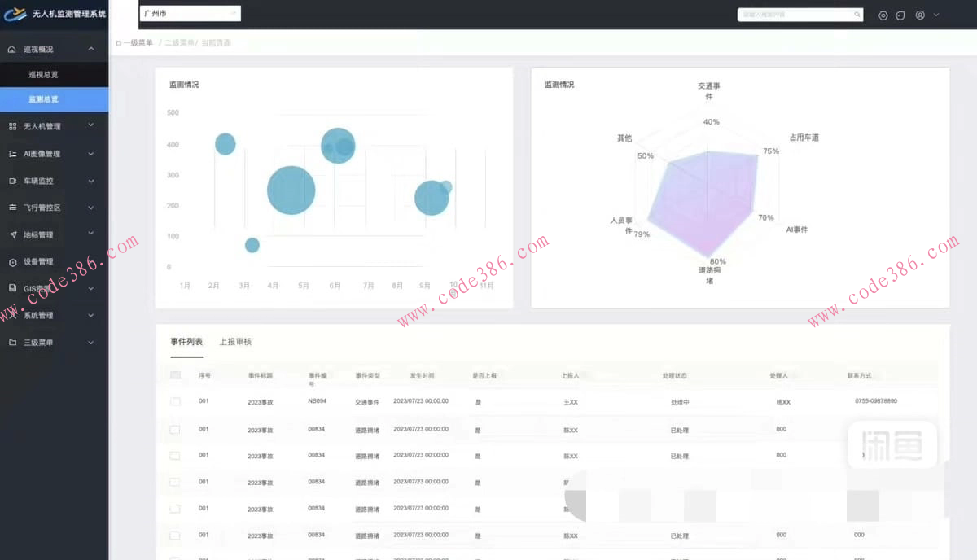Click the drone system logo icon
This screenshot has height=560, width=977.
(x=15, y=14)
